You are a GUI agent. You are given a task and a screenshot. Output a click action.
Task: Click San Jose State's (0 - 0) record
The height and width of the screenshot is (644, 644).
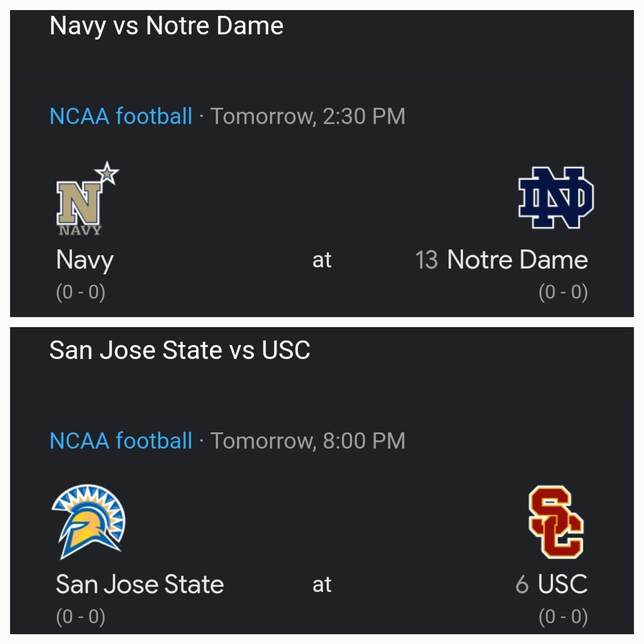click(x=81, y=616)
